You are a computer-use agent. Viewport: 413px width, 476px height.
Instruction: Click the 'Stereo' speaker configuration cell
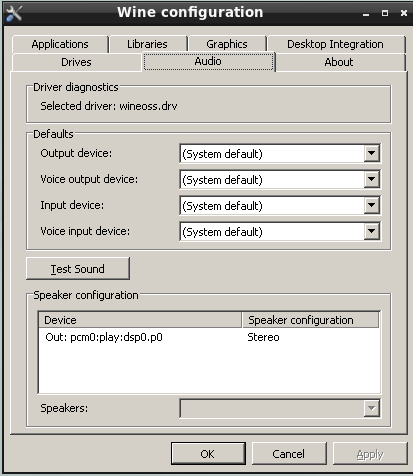(x=263, y=337)
